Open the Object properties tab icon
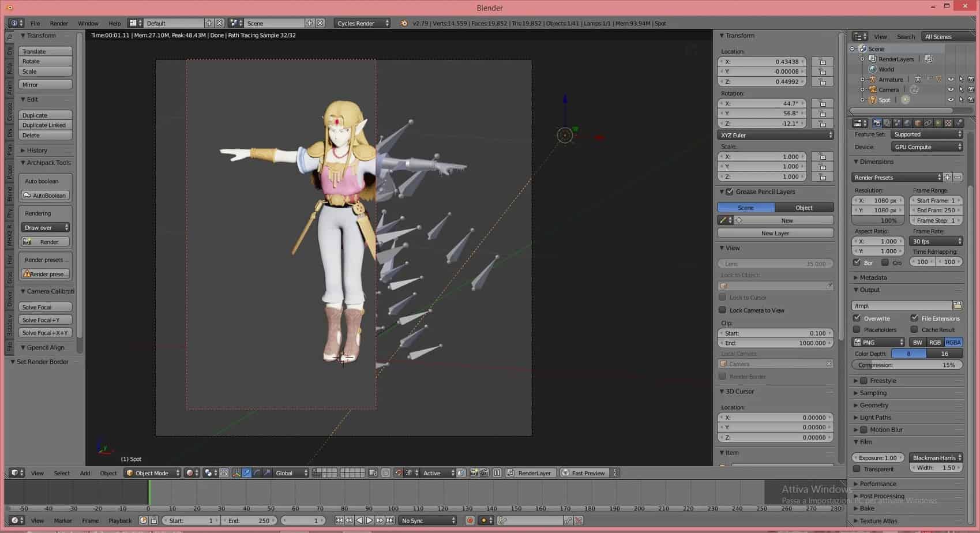This screenshot has width=980, height=533. pyautogui.click(x=918, y=123)
